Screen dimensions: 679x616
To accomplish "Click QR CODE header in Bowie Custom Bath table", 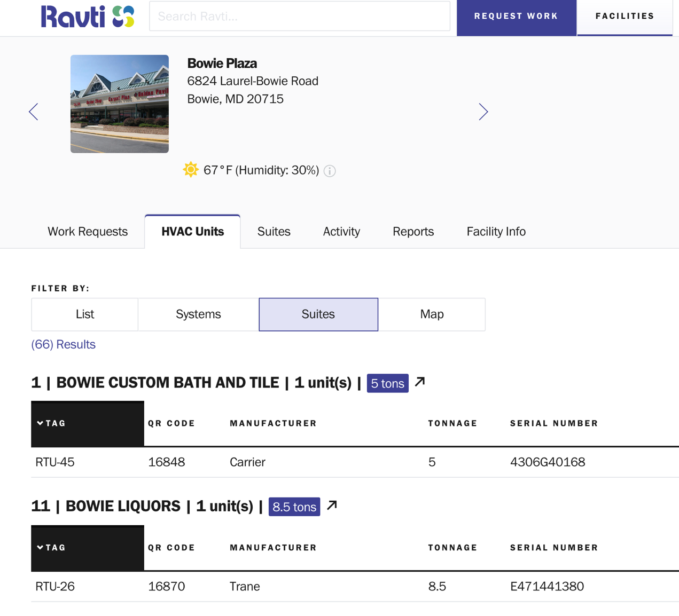I will (171, 423).
